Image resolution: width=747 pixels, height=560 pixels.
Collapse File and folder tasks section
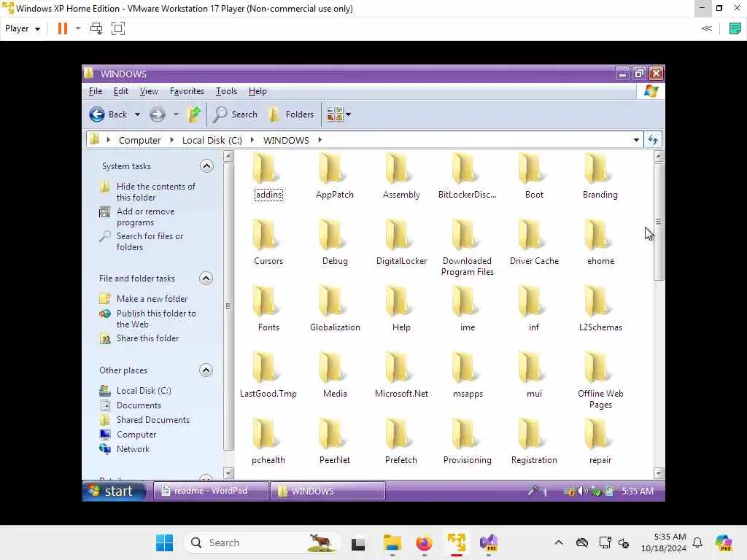click(x=206, y=278)
